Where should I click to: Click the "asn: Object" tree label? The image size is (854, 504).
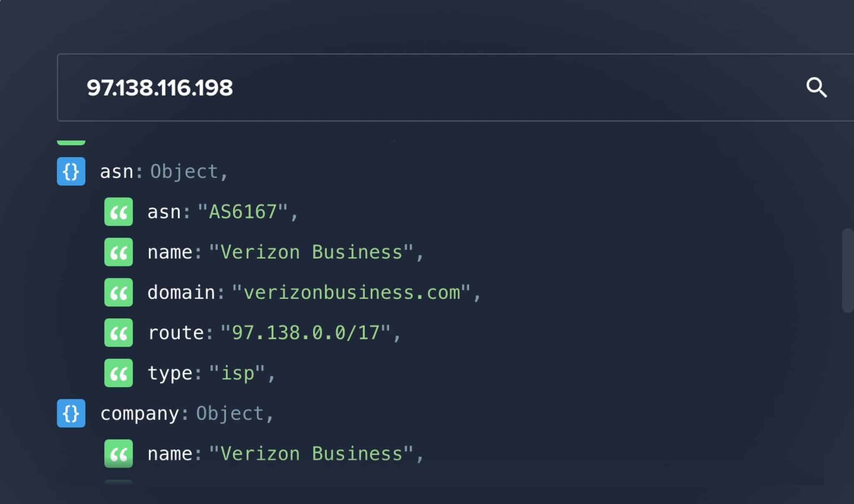[163, 171]
